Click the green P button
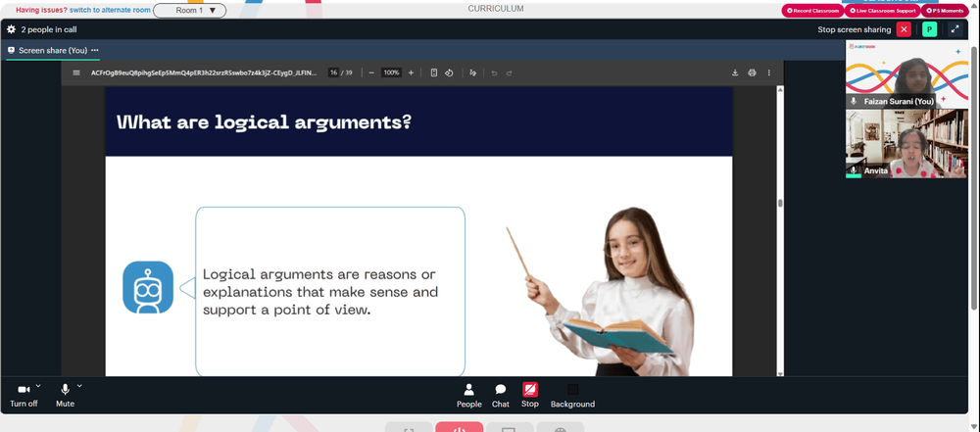The width and height of the screenshot is (980, 432). (929, 29)
